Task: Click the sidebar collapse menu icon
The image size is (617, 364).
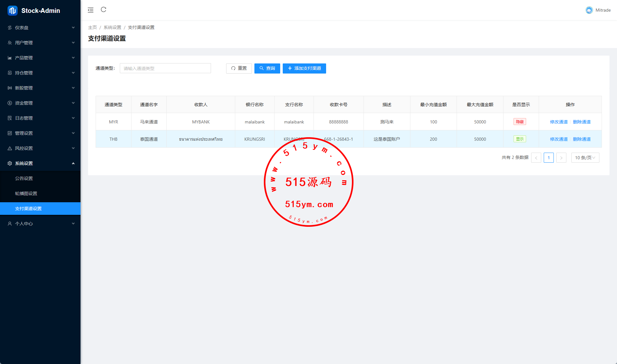Action: click(91, 10)
